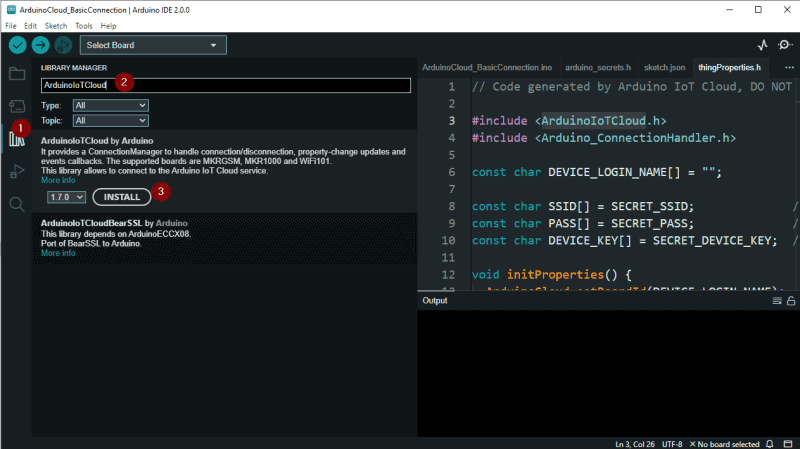
Task: Install the ArduinoIoTCloud library
Action: [x=122, y=197]
